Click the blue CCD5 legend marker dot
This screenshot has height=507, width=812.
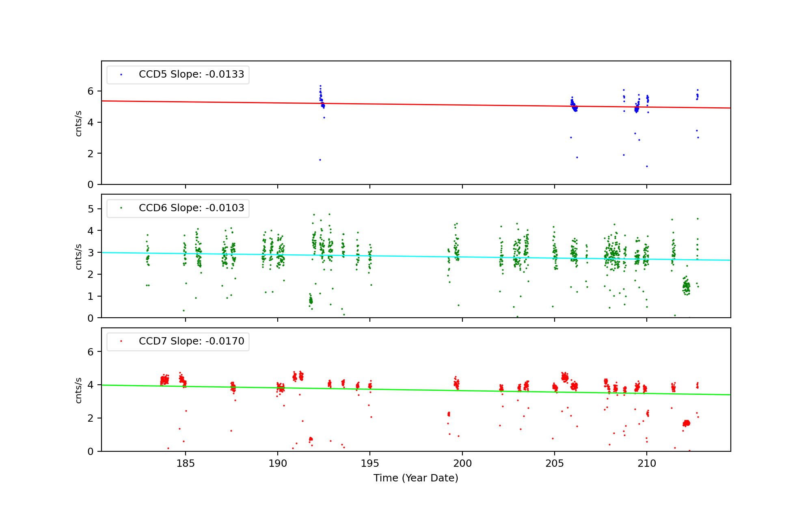[121, 75]
